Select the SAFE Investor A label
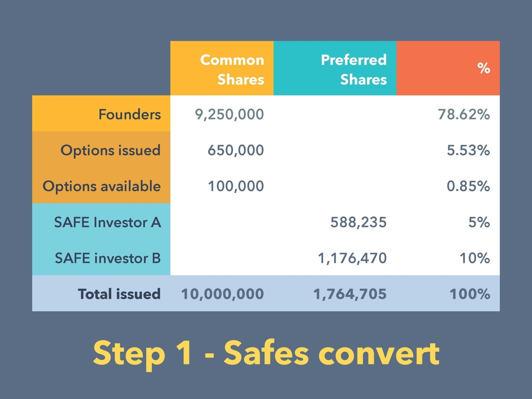Image resolution: width=532 pixels, height=399 pixels. [107, 222]
